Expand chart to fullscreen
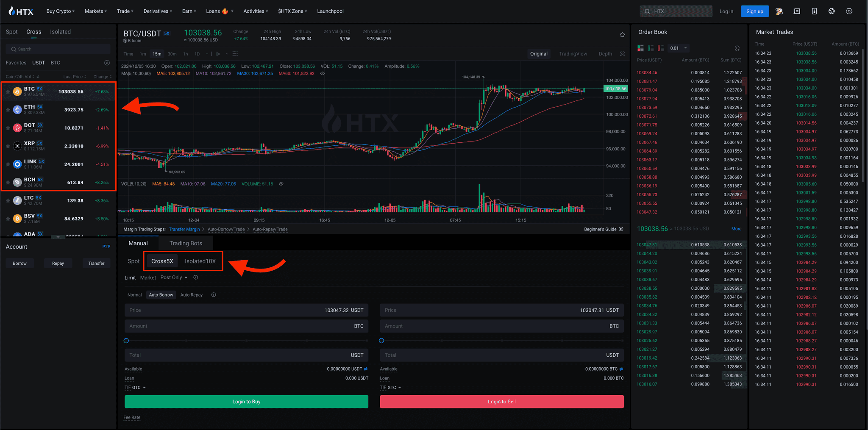 622,54
